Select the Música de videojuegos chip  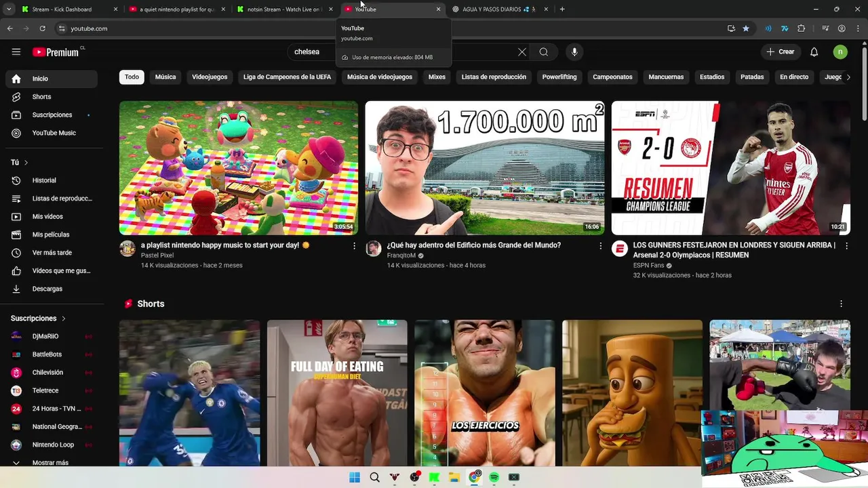pos(380,77)
